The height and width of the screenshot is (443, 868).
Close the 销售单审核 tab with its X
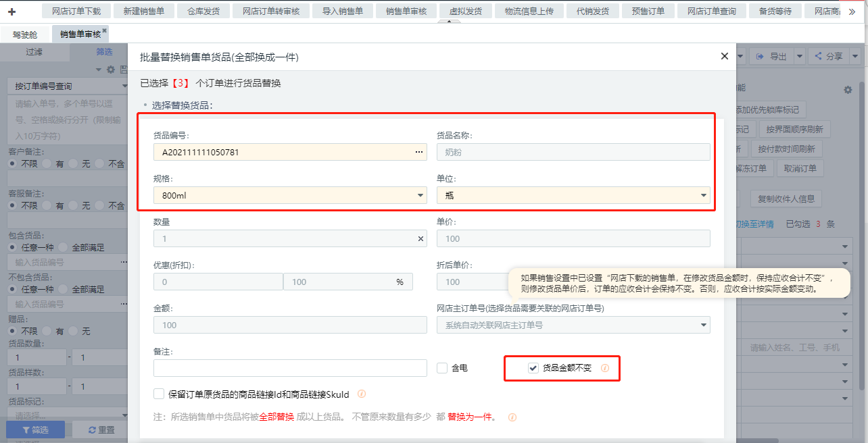[105, 31]
